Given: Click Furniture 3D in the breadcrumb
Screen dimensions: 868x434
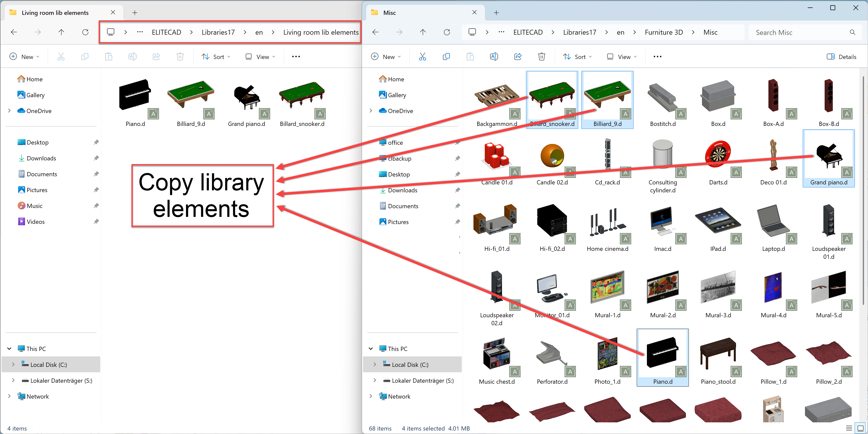Looking at the screenshot, I should click(664, 32).
